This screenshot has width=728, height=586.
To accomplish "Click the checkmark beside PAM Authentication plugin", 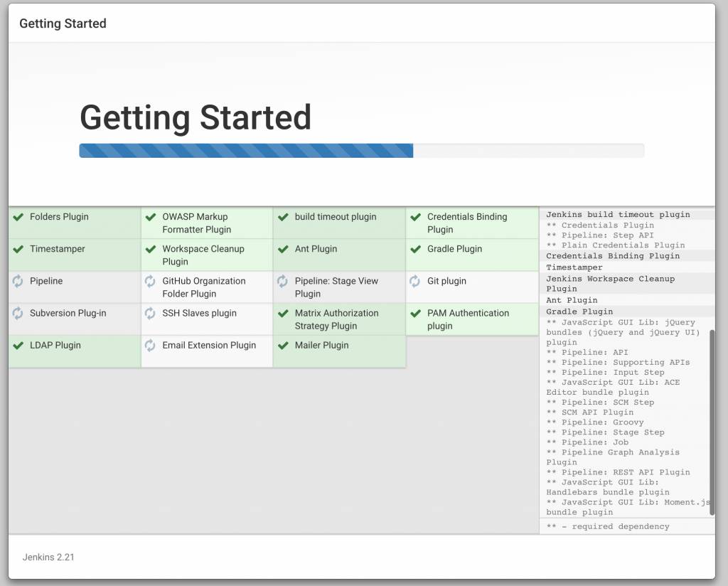I will 415,314.
